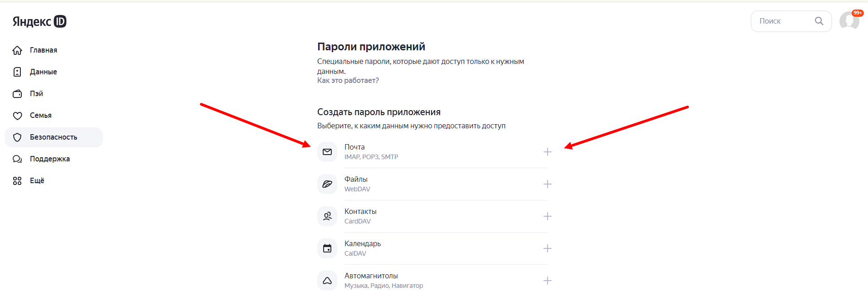
Task: Click the 'IMAP, POP3, SMTP' subtitle
Action: pos(371,157)
